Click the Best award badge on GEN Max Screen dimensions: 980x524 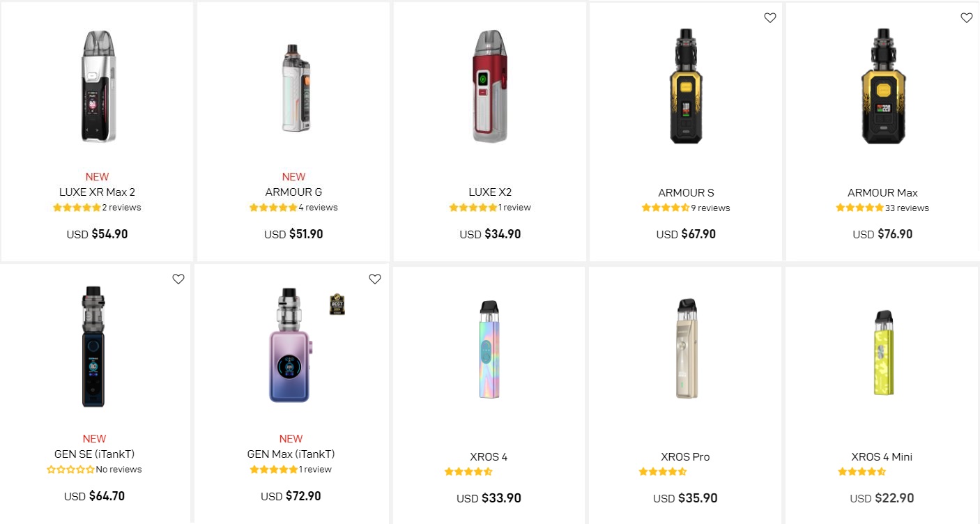pos(337,304)
